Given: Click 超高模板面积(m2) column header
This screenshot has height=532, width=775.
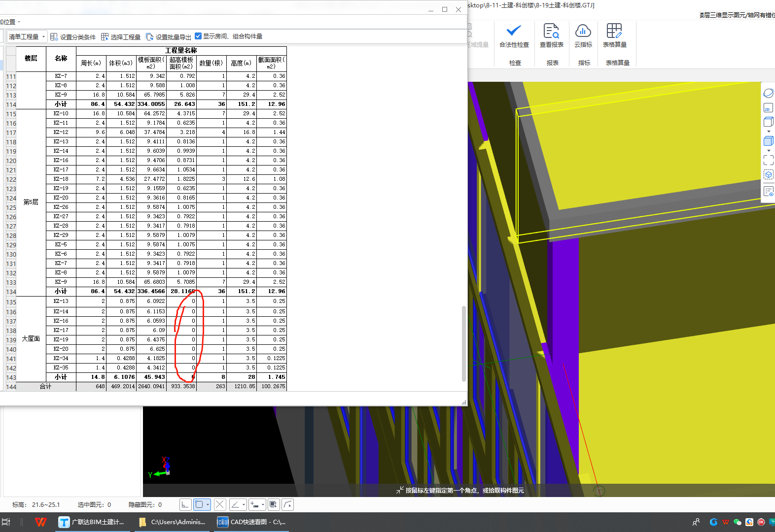Looking at the screenshot, I should click(x=181, y=63).
